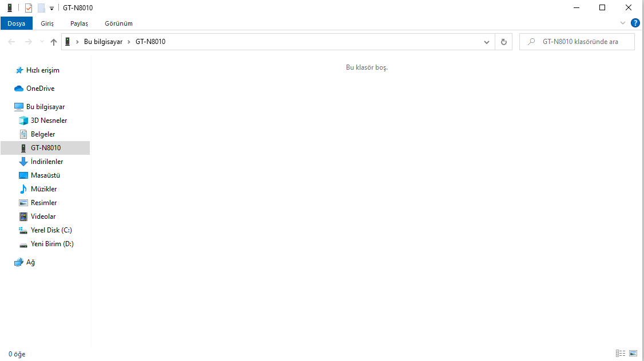Close the GT-N8010 window

629,8
